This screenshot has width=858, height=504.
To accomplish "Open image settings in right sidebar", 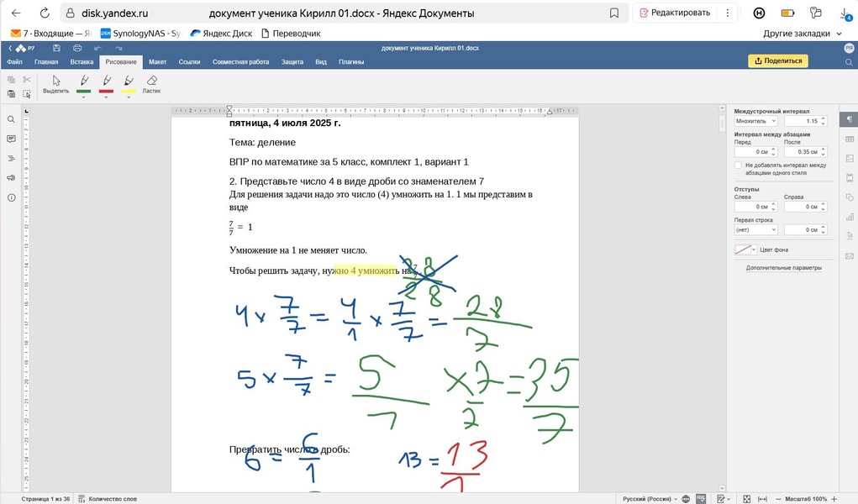I will [849, 158].
